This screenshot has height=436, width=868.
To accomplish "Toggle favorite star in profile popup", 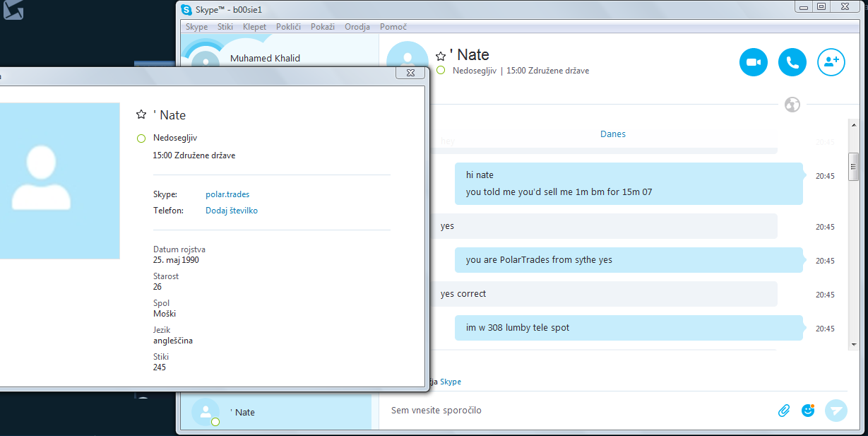I will [141, 114].
